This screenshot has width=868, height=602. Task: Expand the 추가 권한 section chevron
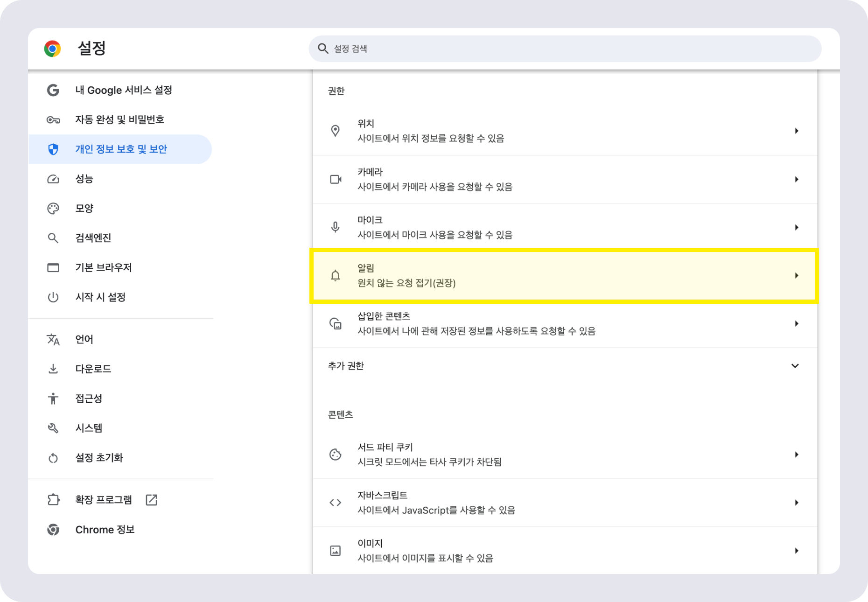coord(795,366)
